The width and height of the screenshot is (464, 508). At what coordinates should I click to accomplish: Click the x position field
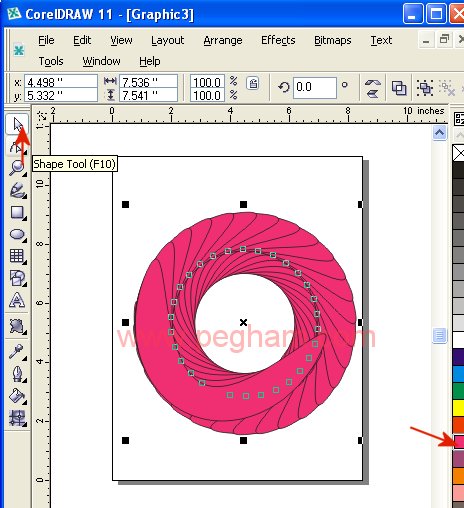[61, 82]
